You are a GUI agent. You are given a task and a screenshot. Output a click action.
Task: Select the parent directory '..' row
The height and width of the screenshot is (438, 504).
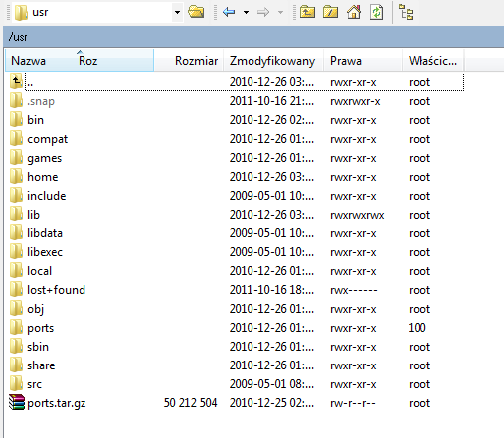pos(237,81)
